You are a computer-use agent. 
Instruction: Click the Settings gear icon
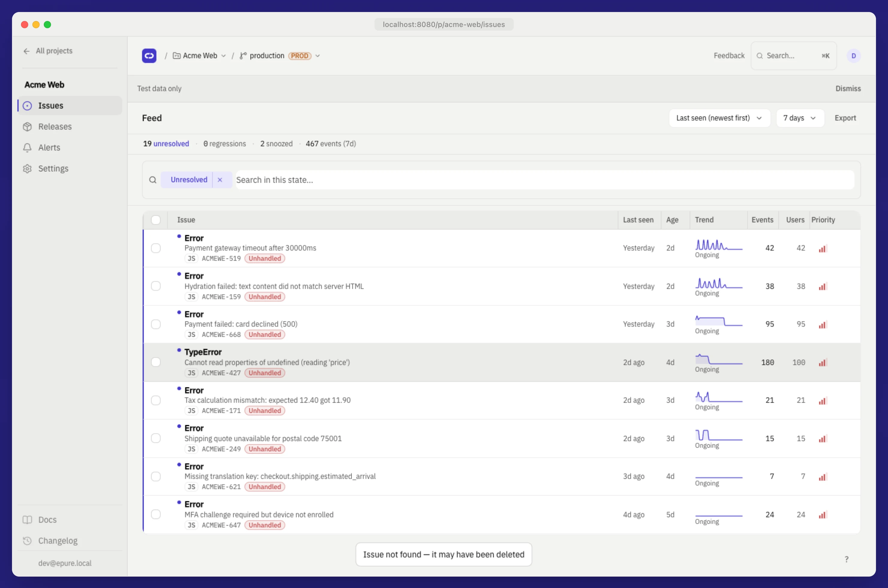pyautogui.click(x=27, y=169)
